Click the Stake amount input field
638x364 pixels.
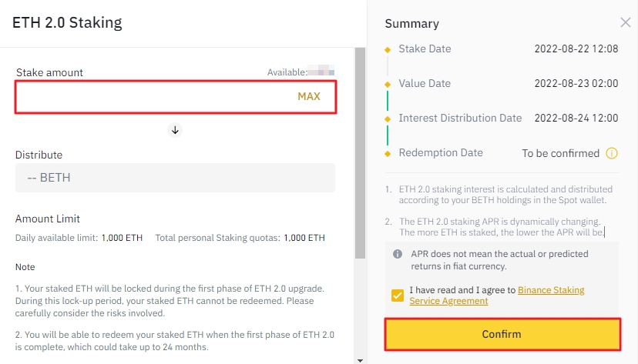pyautogui.click(x=154, y=97)
